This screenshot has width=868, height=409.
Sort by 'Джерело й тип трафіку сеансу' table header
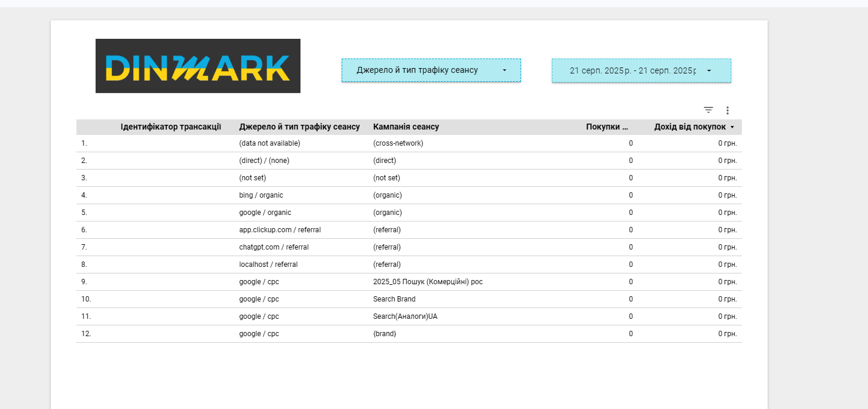point(299,127)
